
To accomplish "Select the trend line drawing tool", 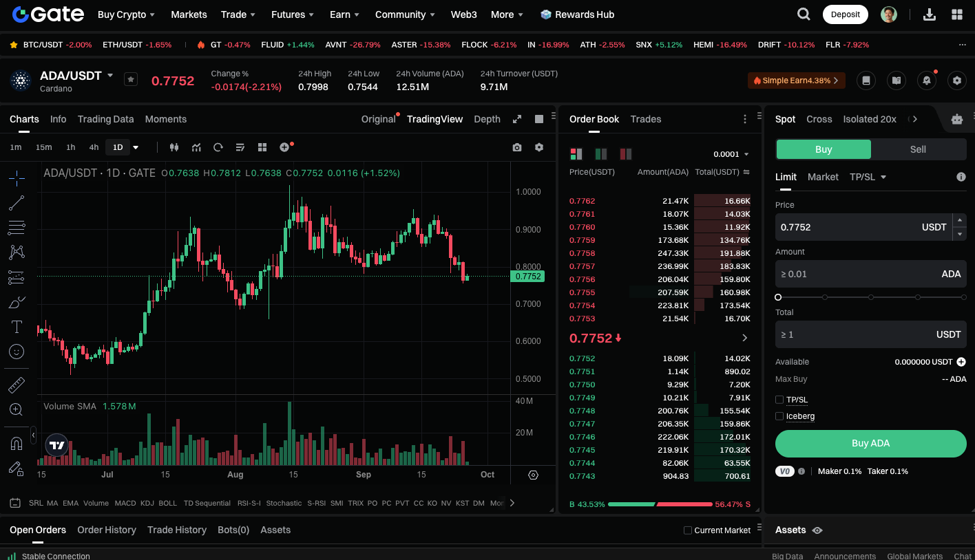I will [17, 203].
